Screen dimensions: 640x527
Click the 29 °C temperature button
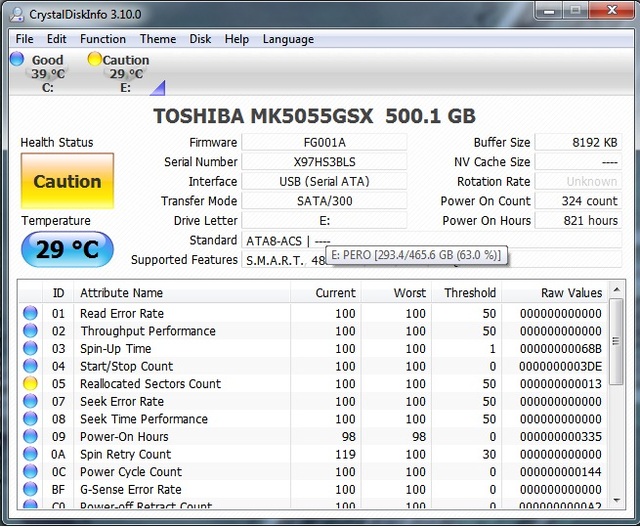pos(67,249)
